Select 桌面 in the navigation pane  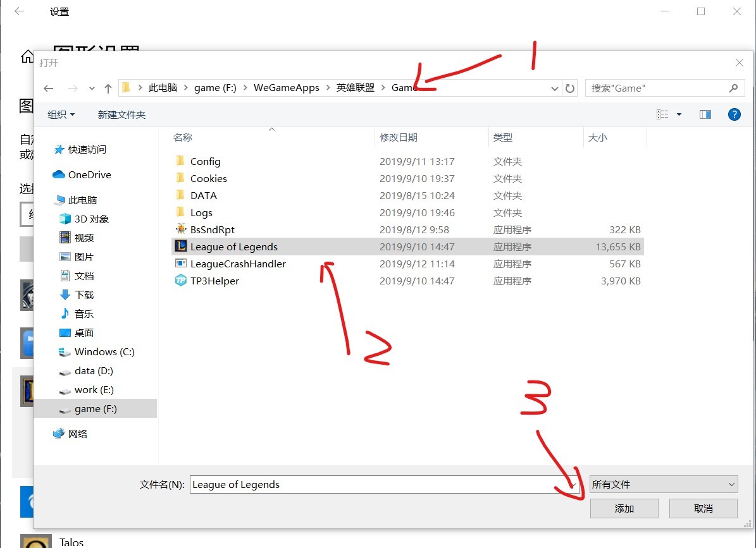point(84,332)
